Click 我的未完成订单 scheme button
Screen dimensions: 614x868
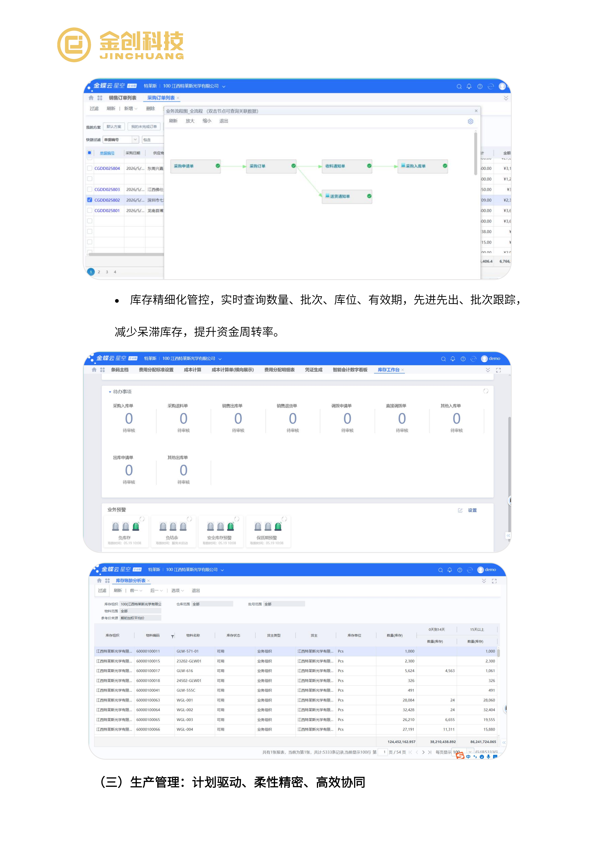click(144, 127)
